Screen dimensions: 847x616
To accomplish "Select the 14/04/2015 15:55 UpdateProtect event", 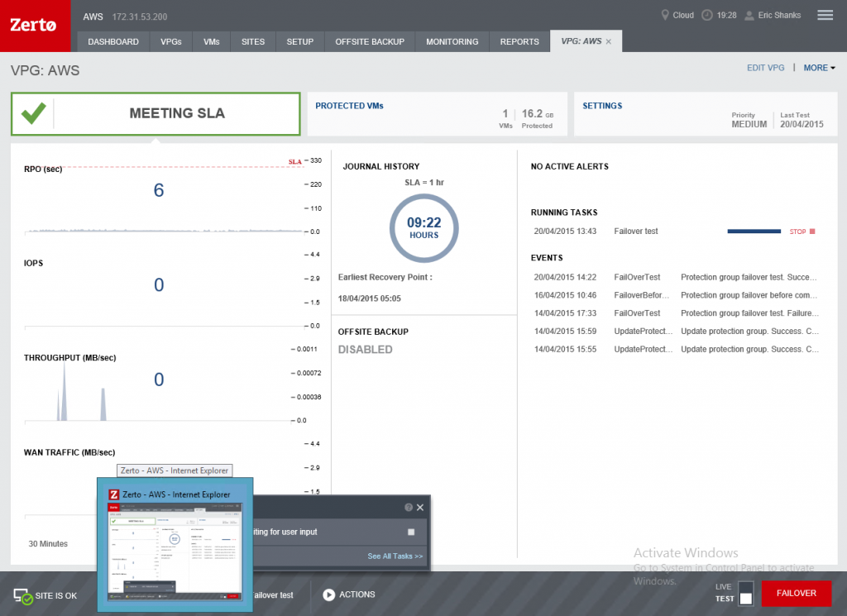I will point(677,349).
